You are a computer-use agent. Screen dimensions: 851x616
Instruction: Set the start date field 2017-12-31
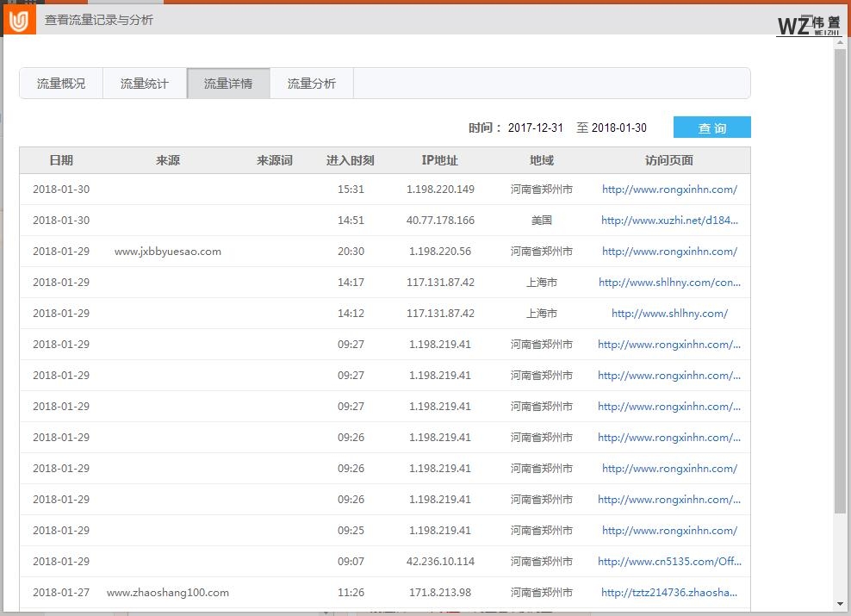coord(535,128)
